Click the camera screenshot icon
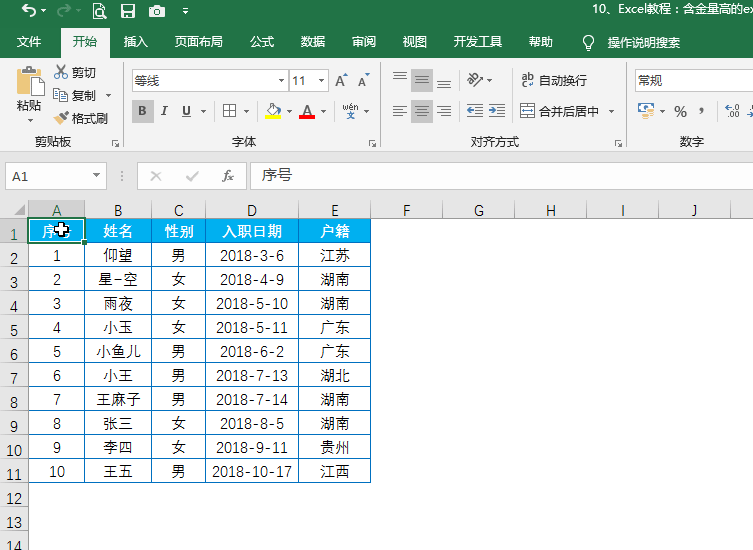This screenshot has width=753, height=550. click(x=157, y=11)
